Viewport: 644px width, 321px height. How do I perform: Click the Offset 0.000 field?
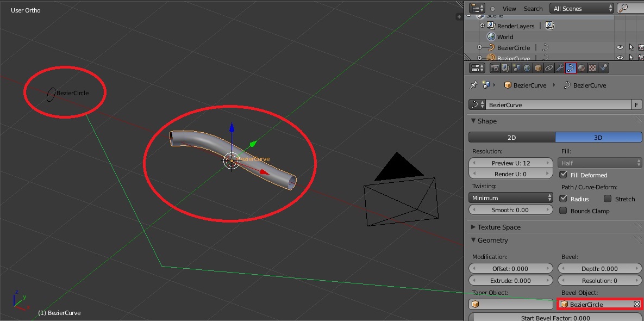pos(511,268)
